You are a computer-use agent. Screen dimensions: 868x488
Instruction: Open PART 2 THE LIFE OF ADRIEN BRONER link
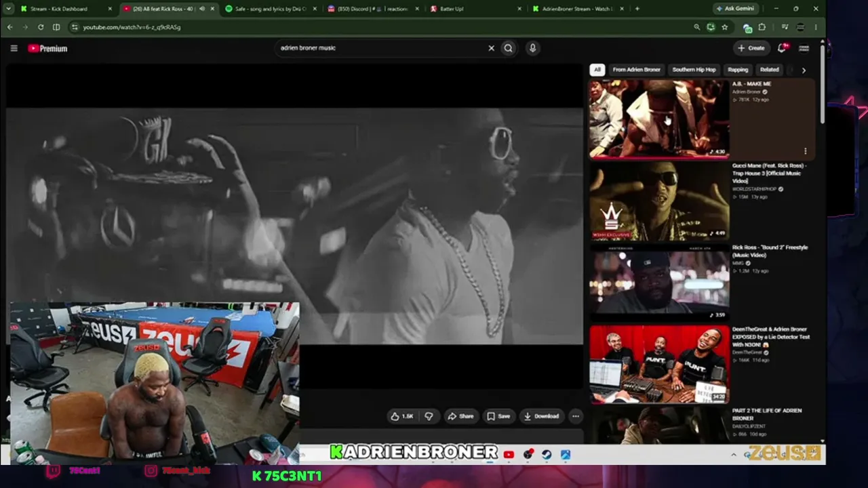coord(767,414)
